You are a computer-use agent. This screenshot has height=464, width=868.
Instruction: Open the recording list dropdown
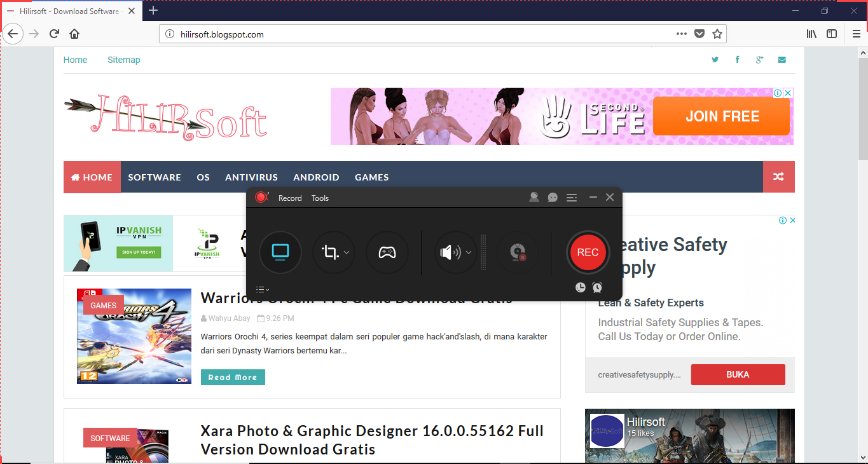pyautogui.click(x=262, y=289)
